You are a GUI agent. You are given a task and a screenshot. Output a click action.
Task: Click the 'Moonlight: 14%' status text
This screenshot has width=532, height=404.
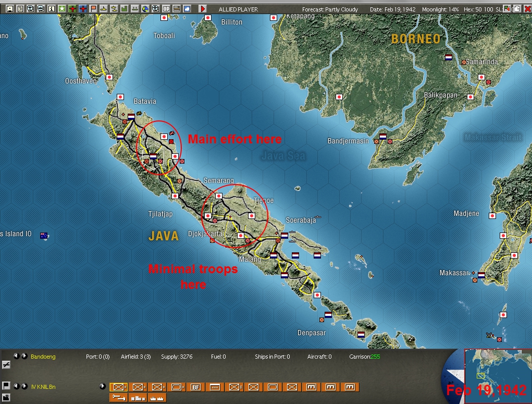440,9
